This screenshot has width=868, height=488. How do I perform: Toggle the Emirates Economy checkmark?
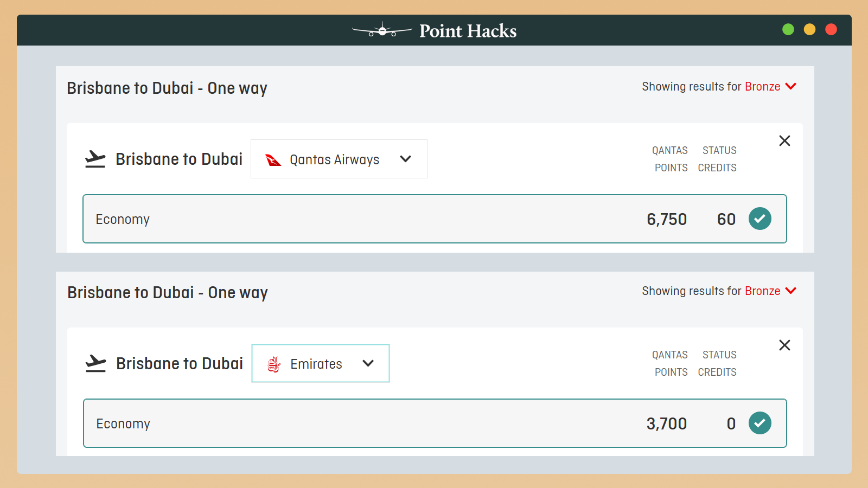760,423
